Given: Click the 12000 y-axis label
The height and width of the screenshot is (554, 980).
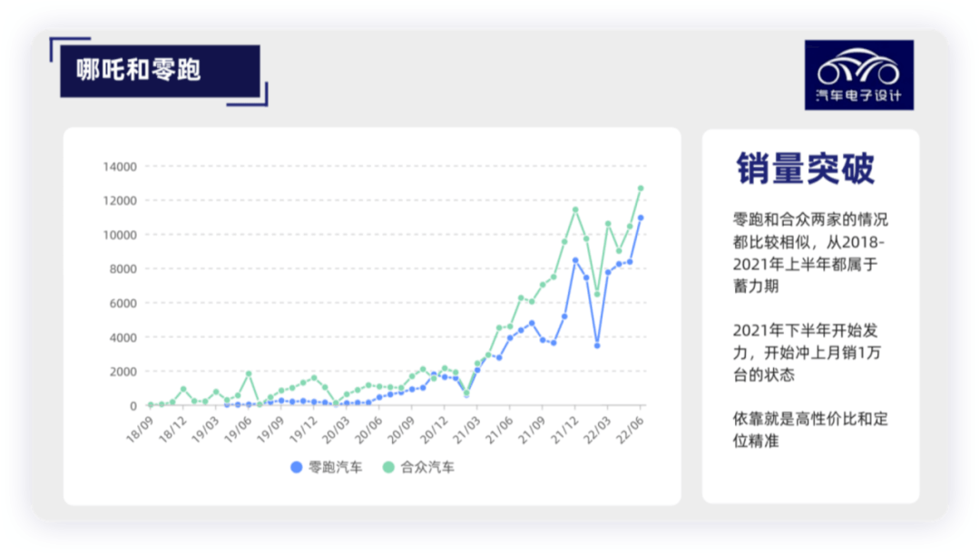Looking at the screenshot, I should tap(120, 200).
